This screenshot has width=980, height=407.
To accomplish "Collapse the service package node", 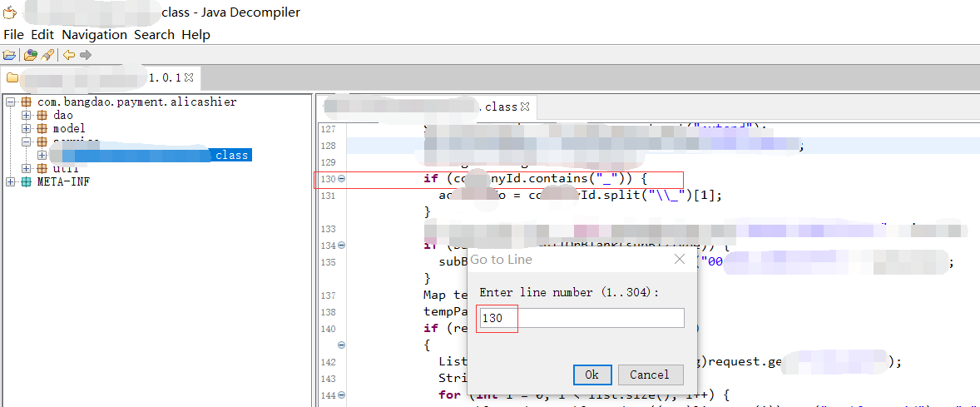I will click(x=26, y=142).
